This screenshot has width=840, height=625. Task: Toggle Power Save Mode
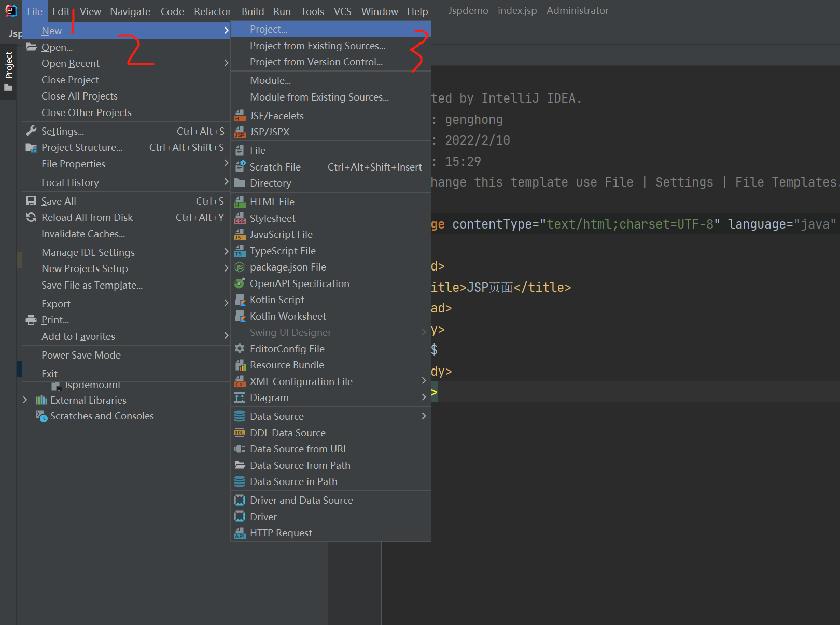pyautogui.click(x=81, y=355)
